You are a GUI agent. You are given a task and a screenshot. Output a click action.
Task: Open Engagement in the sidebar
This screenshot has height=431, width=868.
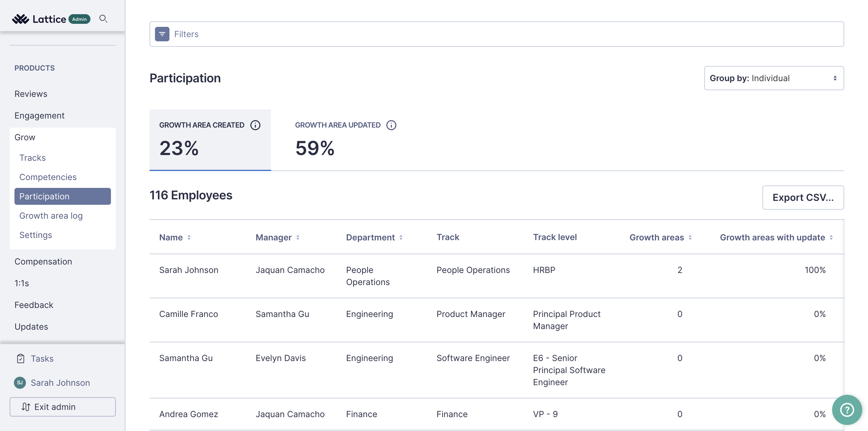tap(39, 115)
